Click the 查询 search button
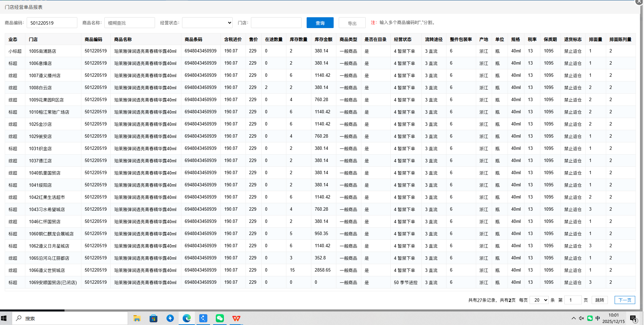 (x=320, y=23)
